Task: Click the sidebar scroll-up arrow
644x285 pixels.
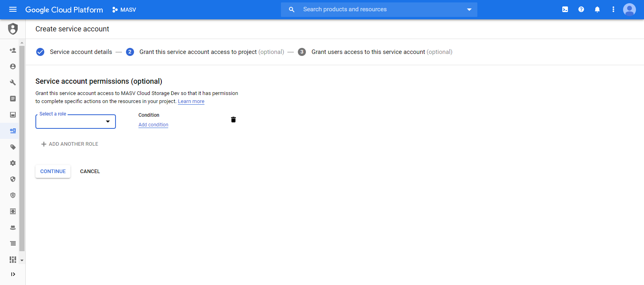Action: pyautogui.click(x=22, y=42)
